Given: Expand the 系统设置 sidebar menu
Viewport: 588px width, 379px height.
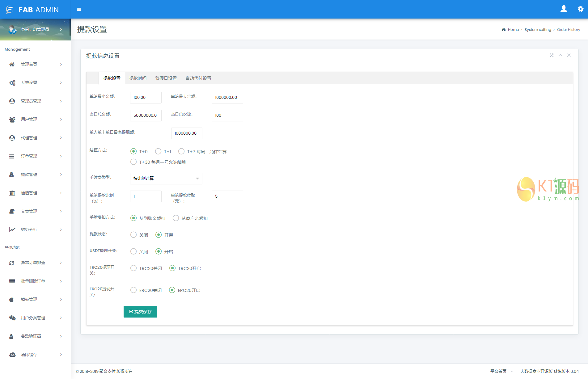Looking at the screenshot, I should tap(36, 83).
